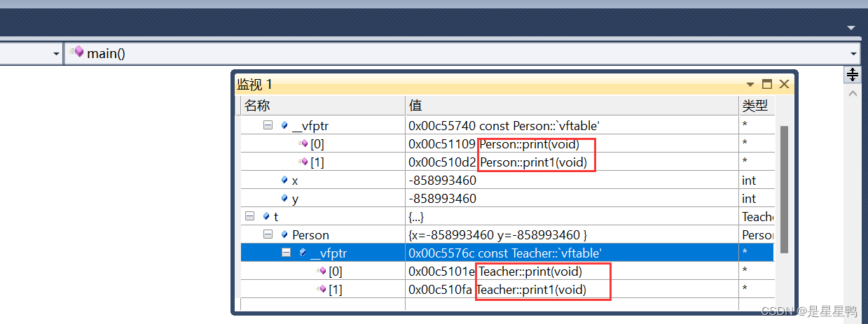Select value 0x00c51109 Person::print(void)

point(495,144)
